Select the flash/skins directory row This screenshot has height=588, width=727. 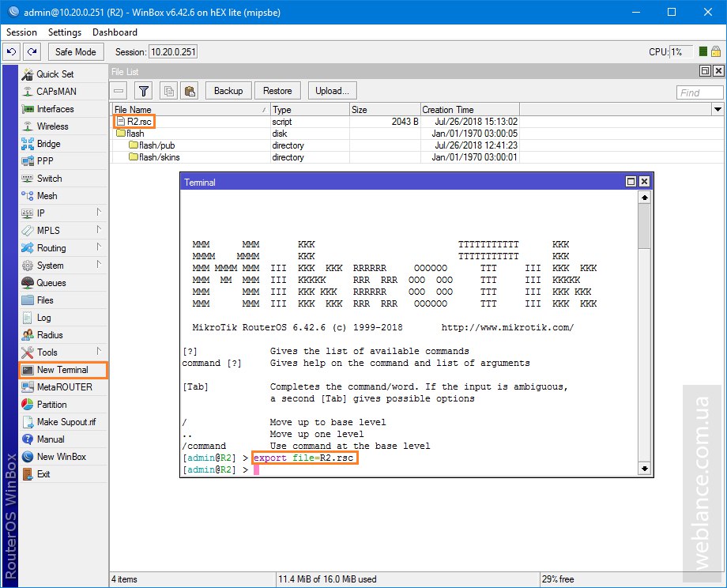(315, 157)
